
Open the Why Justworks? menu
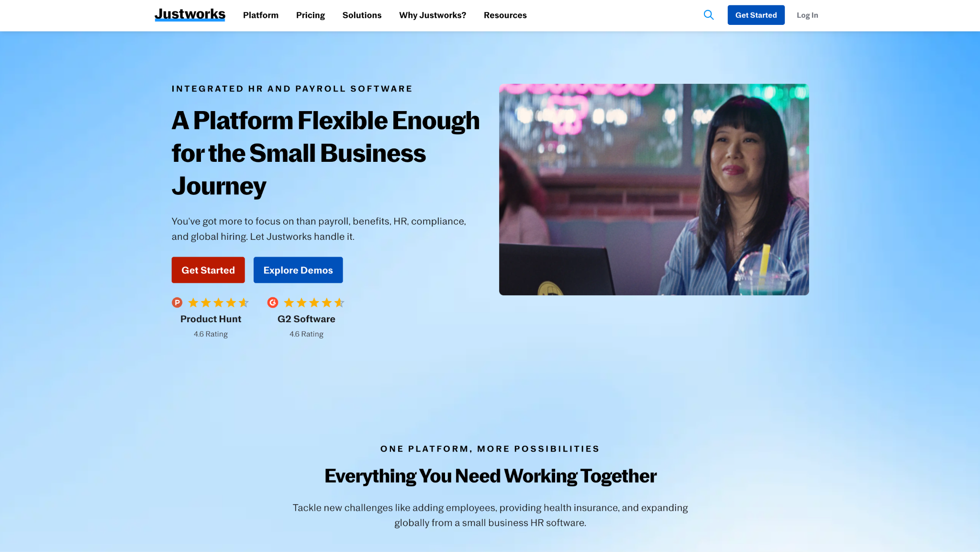[433, 15]
